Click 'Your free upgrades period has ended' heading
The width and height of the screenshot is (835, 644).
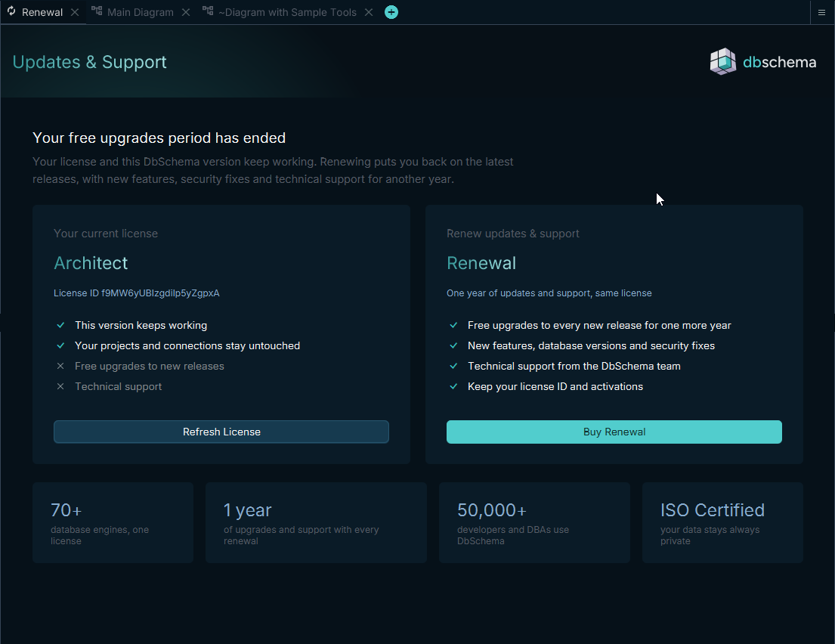coord(159,138)
